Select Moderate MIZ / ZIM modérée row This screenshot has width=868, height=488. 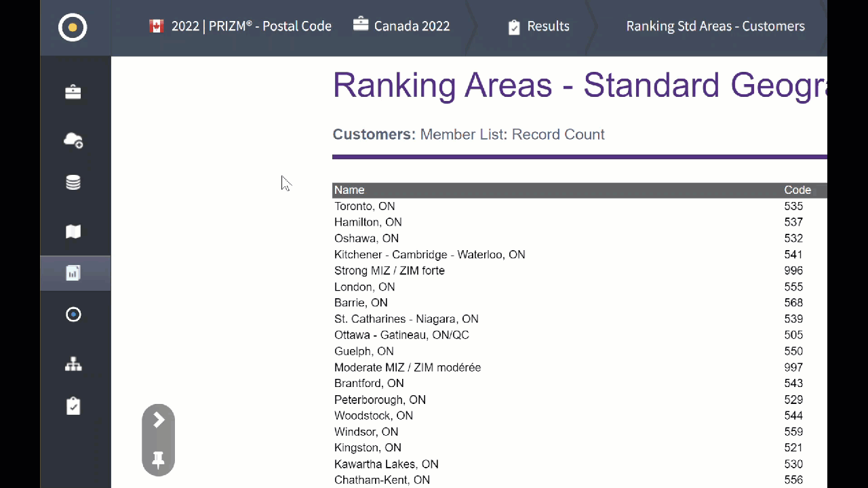[x=580, y=367]
